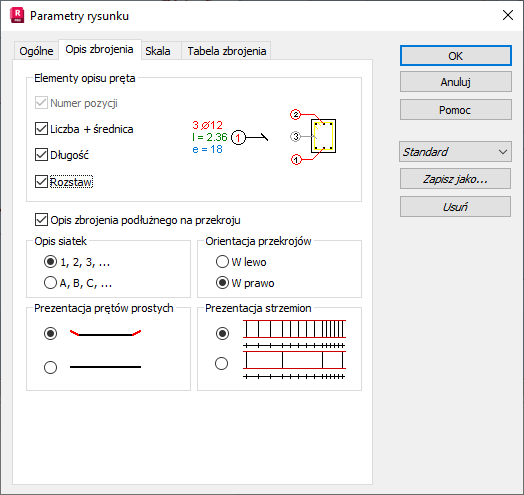Select plain straight bar presentation option

[50, 367]
